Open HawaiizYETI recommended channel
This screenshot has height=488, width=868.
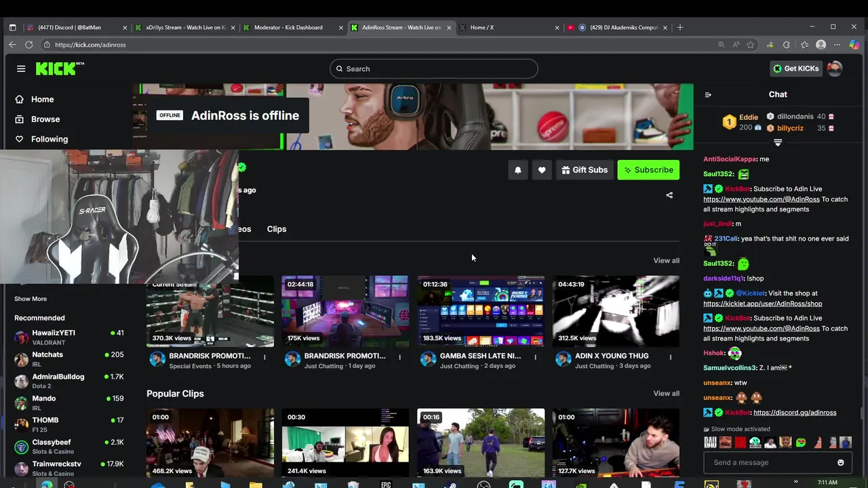point(68,338)
